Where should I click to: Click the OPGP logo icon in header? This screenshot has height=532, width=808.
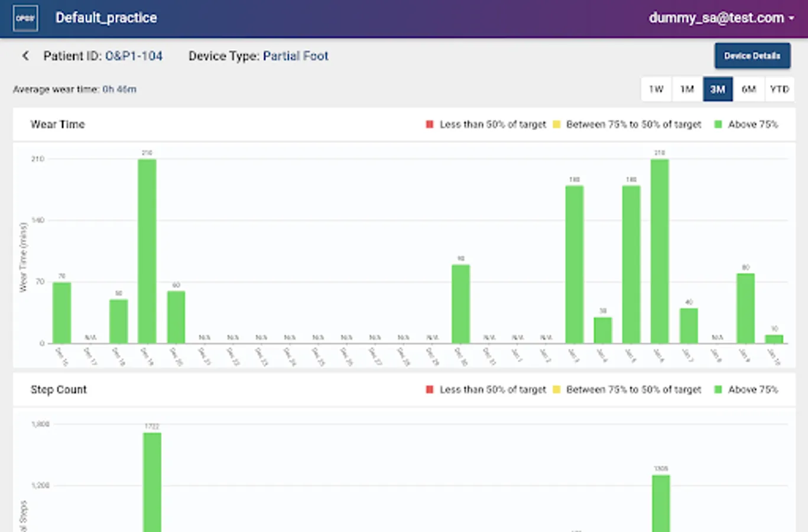tap(25, 18)
